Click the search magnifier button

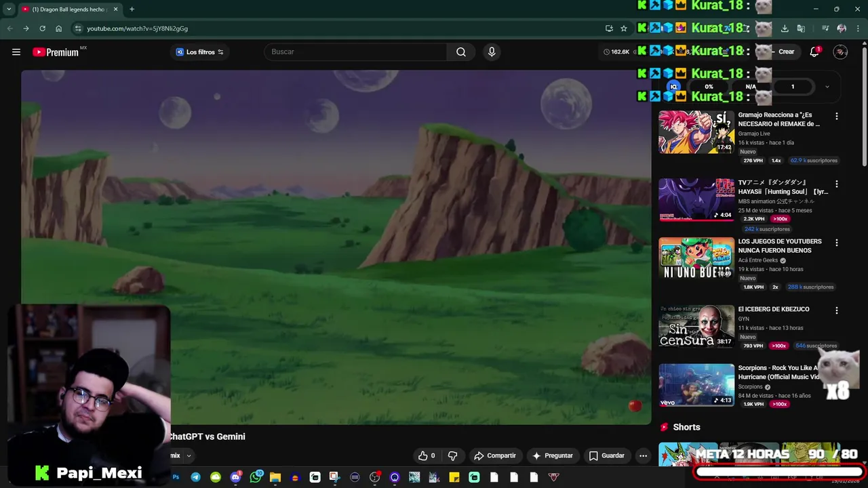coord(461,52)
